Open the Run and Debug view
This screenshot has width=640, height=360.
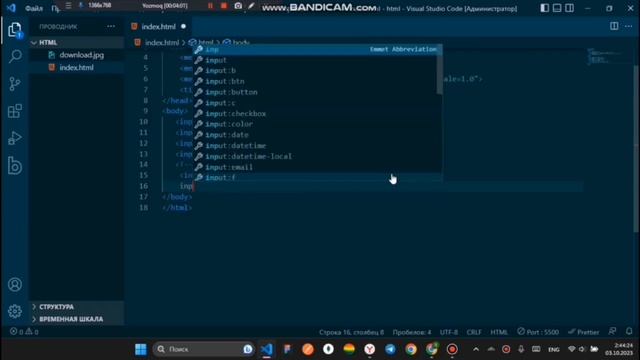(x=15, y=138)
